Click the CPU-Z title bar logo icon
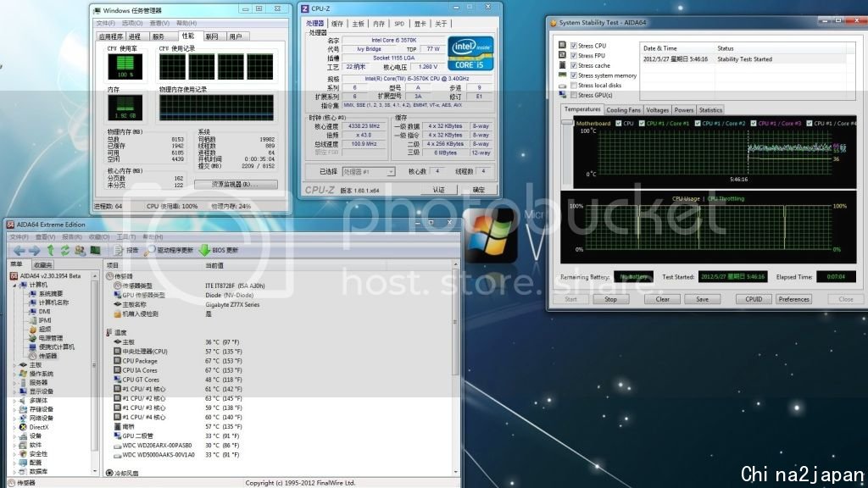This screenshot has height=488, width=868. [304, 8]
